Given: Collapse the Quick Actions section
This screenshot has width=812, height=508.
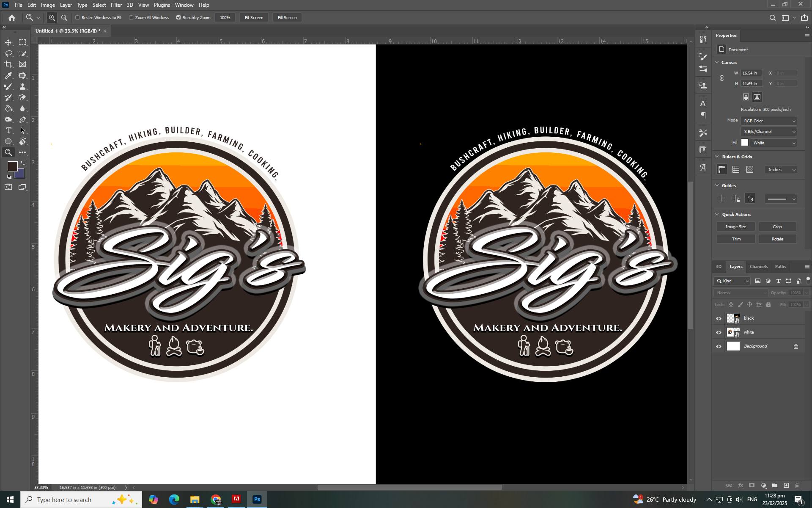Looking at the screenshot, I should tap(717, 215).
